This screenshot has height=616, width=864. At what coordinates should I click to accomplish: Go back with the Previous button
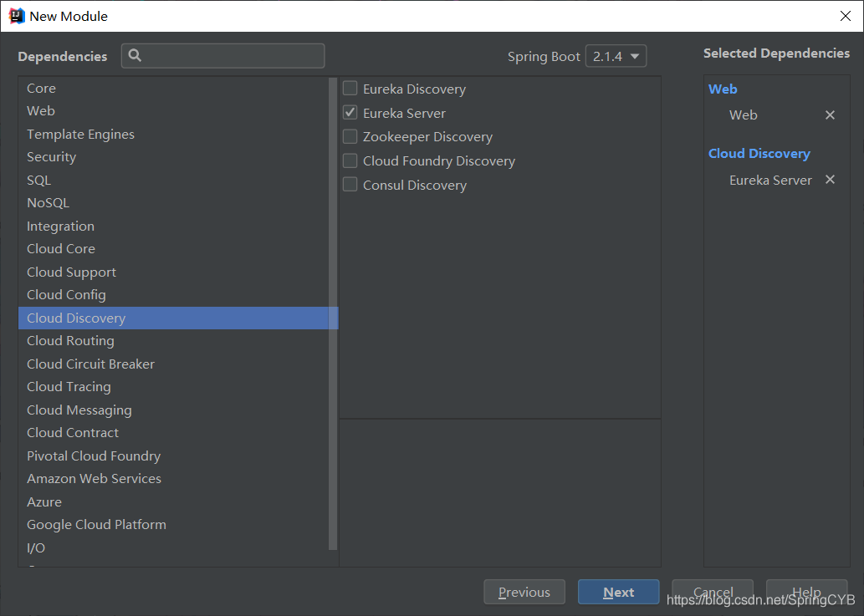click(x=524, y=592)
